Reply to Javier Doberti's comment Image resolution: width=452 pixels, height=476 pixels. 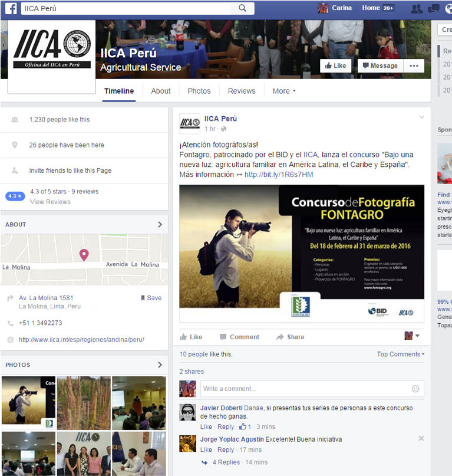[x=226, y=426]
